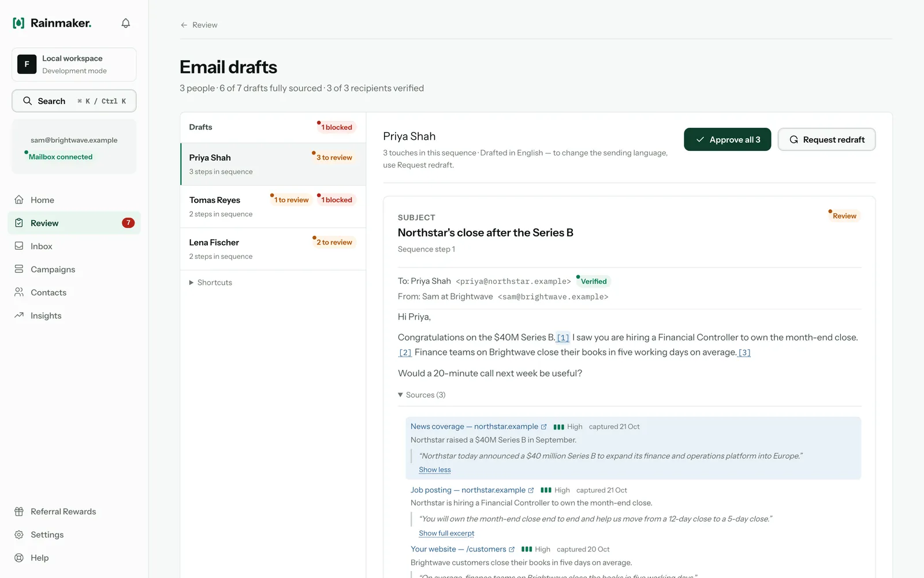Go back to Review
The width and height of the screenshot is (924, 578).
tap(199, 25)
